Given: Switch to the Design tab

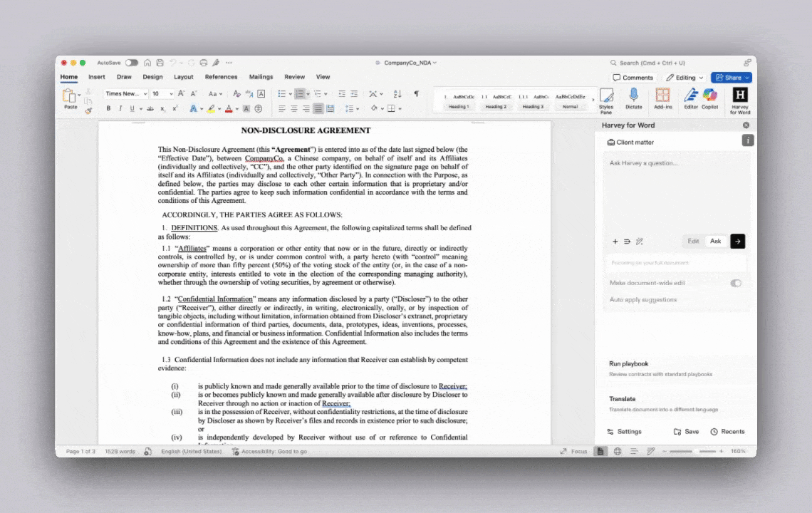Looking at the screenshot, I should click(x=152, y=77).
